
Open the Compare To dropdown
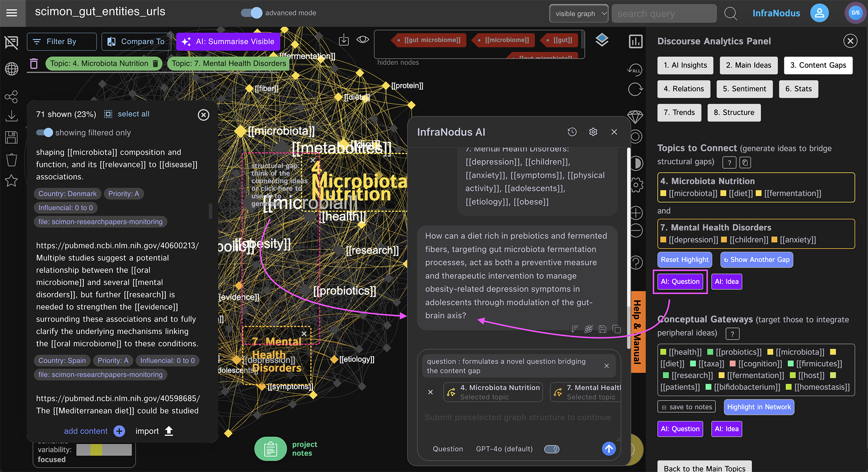click(136, 42)
